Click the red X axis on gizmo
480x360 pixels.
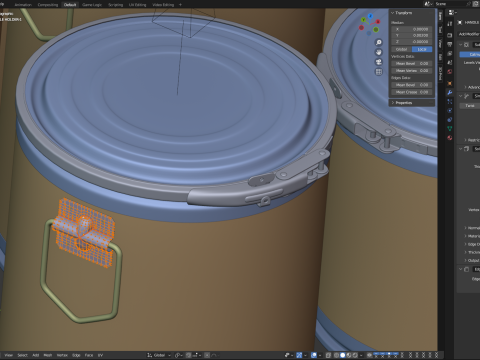coord(378,22)
